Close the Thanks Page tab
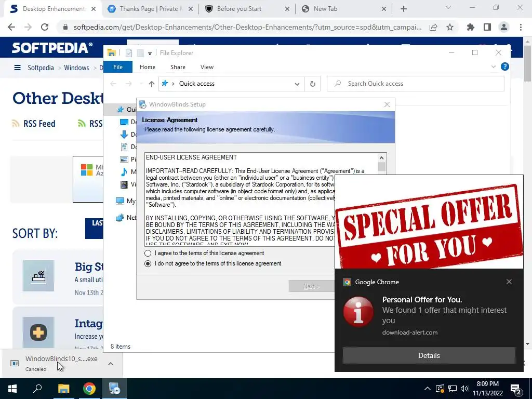Viewport: 532px width, 399px height. pos(191,9)
